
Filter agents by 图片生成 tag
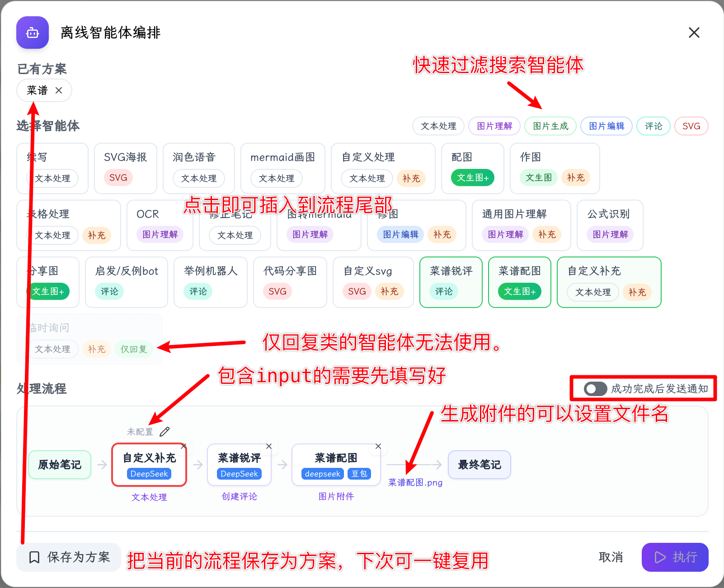(x=550, y=126)
